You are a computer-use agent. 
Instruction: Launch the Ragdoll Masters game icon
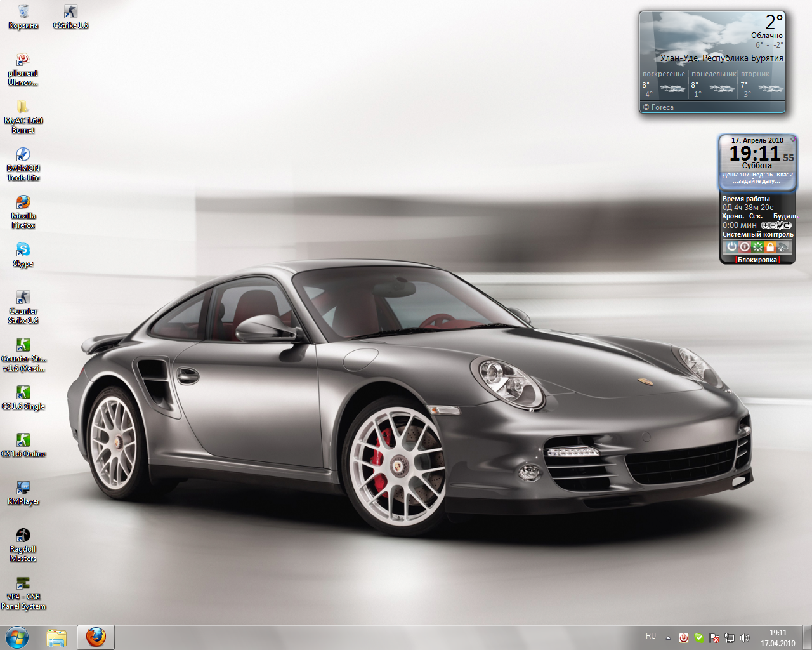(x=23, y=536)
